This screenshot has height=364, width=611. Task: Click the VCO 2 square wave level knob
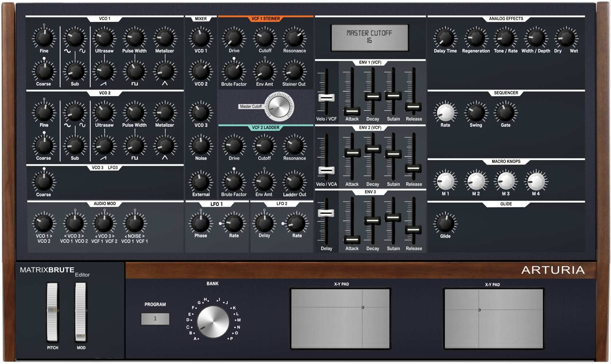point(135,145)
